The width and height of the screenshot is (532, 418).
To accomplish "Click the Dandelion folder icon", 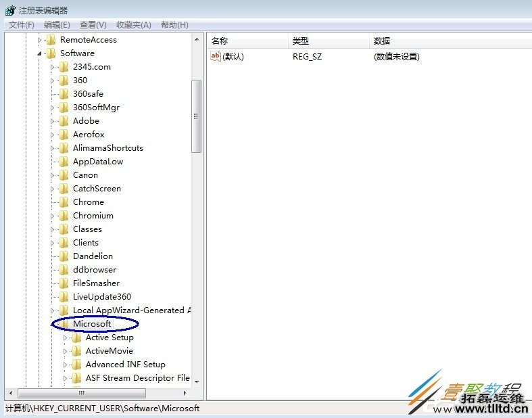I will point(64,256).
